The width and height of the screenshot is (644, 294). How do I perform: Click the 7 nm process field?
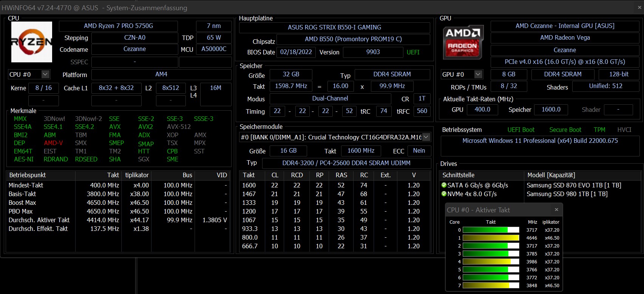coord(214,26)
